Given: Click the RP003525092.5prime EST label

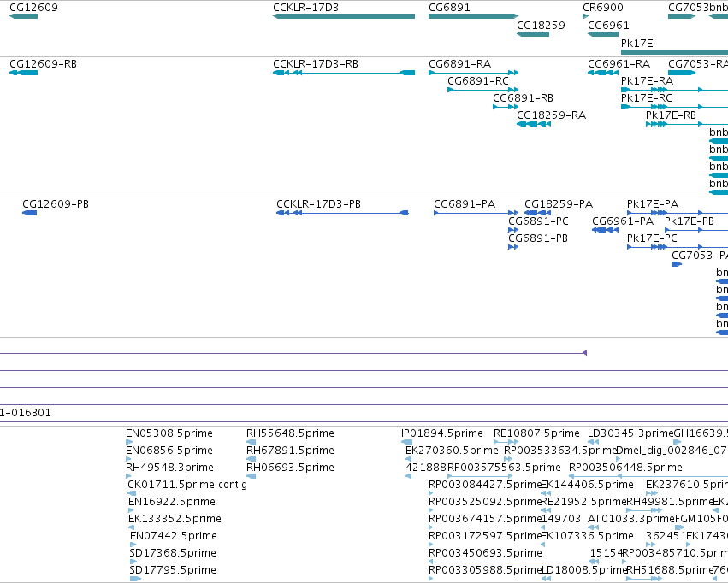Looking at the screenshot, I should [485, 502].
